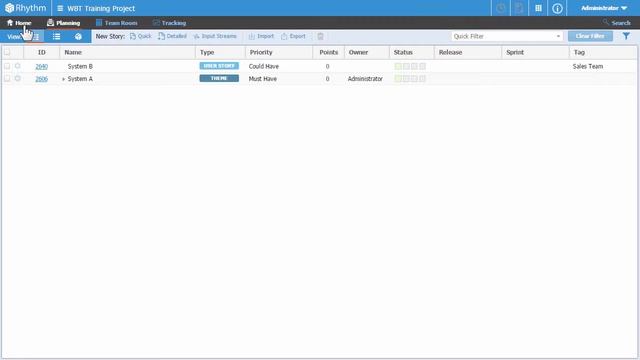640x360 pixels.
Task: Expand the System A theme row
Action: [x=63, y=79]
